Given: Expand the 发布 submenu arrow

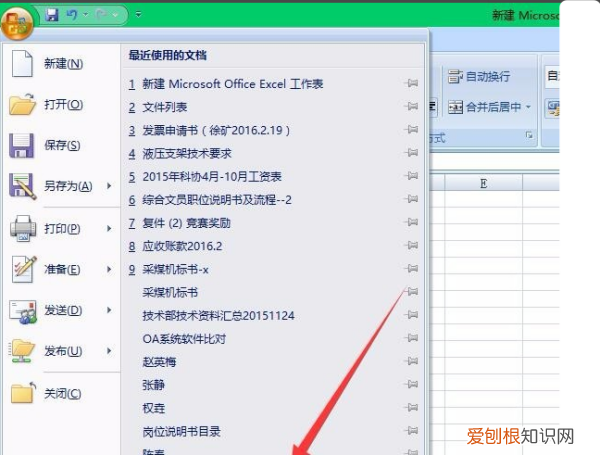Looking at the screenshot, I should tap(109, 351).
